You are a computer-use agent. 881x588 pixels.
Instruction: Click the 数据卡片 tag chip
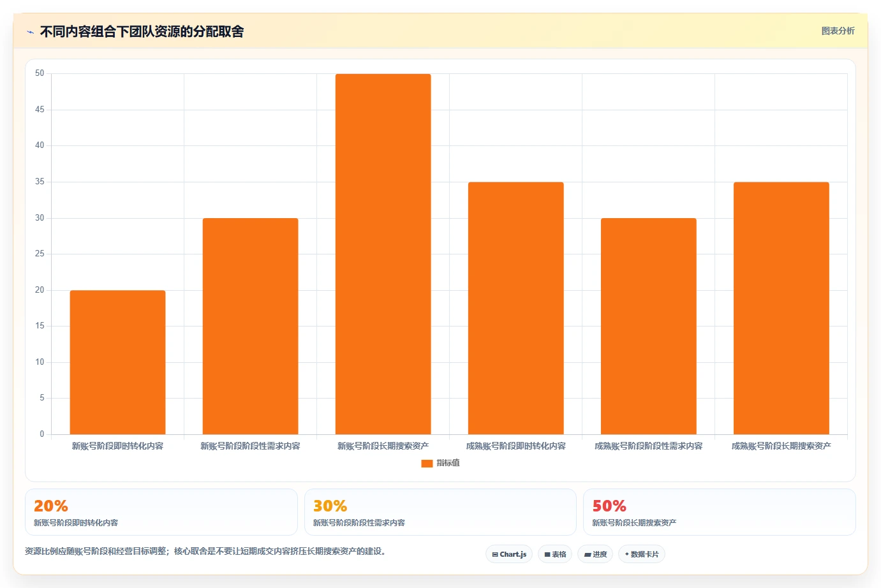coord(642,554)
